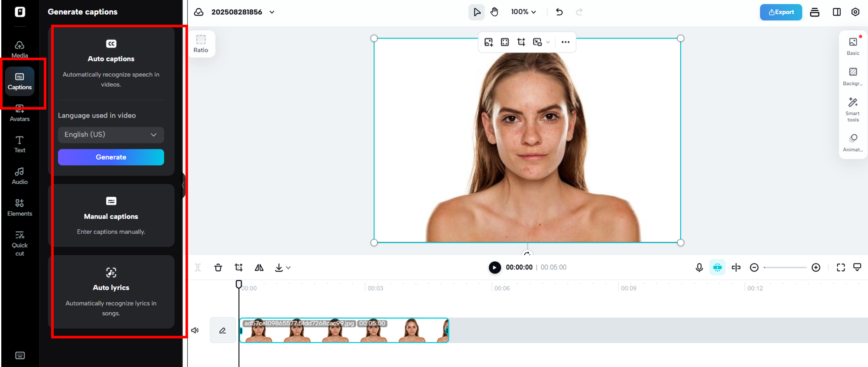Viewport: 868px width, 367px height.
Task: Open the 100% zoom level dropdown
Action: point(523,12)
